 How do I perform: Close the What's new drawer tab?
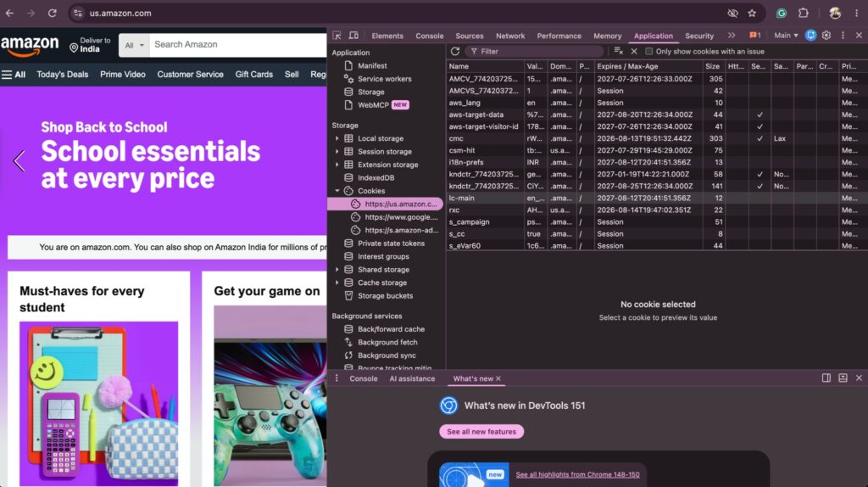pos(498,379)
